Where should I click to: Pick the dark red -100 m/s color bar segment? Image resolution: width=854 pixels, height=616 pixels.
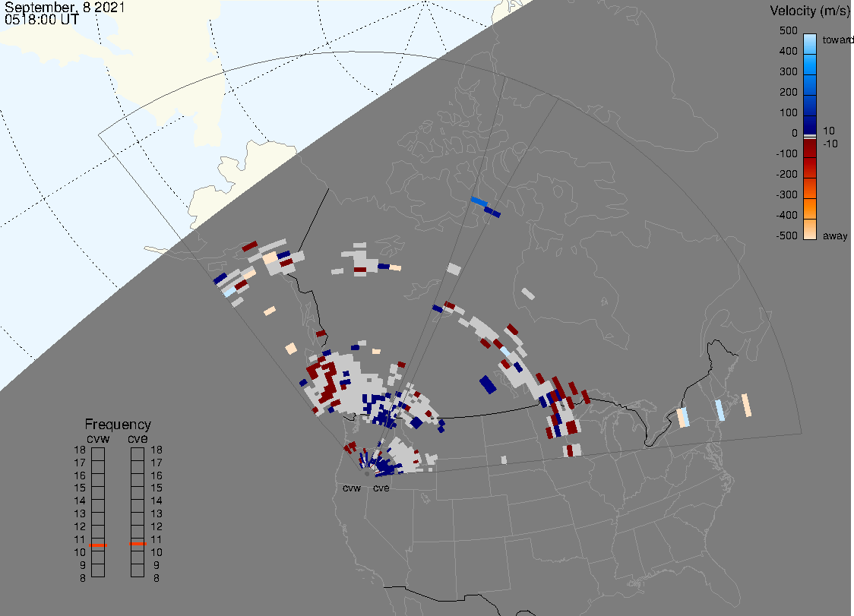point(810,147)
